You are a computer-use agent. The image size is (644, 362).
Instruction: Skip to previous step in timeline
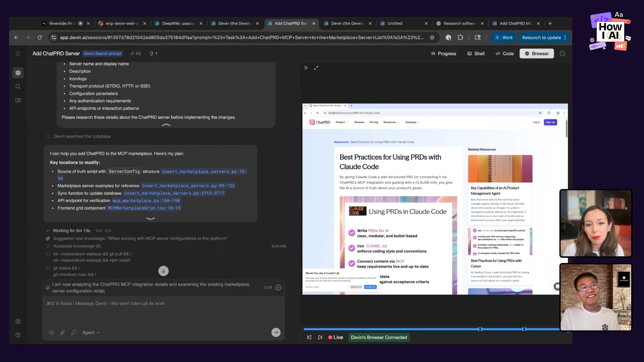tap(309, 337)
